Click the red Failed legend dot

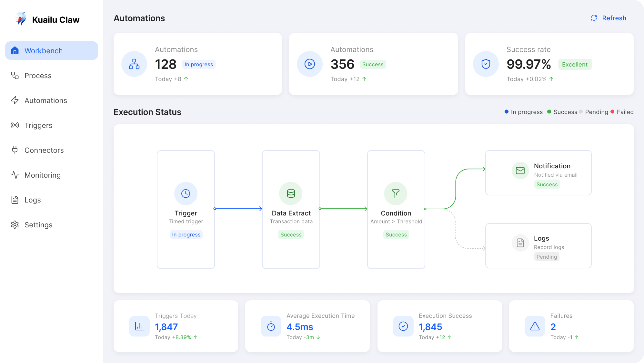tap(612, 112)
